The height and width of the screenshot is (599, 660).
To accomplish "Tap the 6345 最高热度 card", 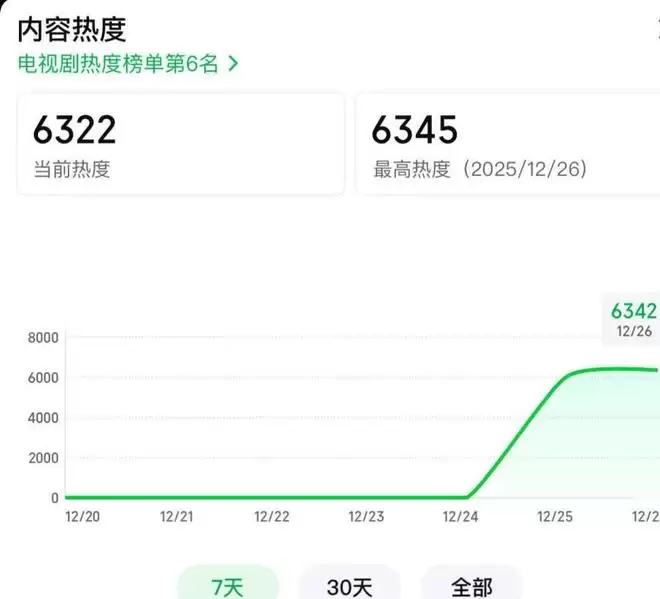I will coord(508,144).
